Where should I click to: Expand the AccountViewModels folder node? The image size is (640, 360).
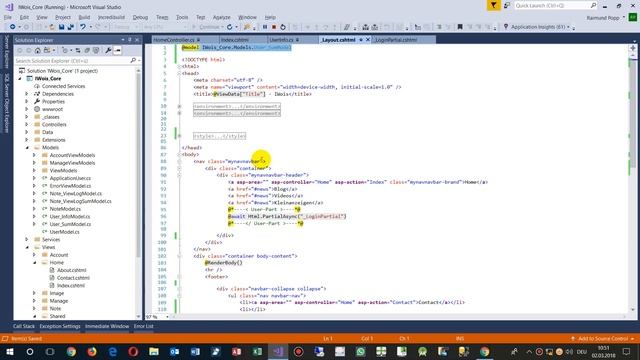pyautogui.click(x=34, y=155)
